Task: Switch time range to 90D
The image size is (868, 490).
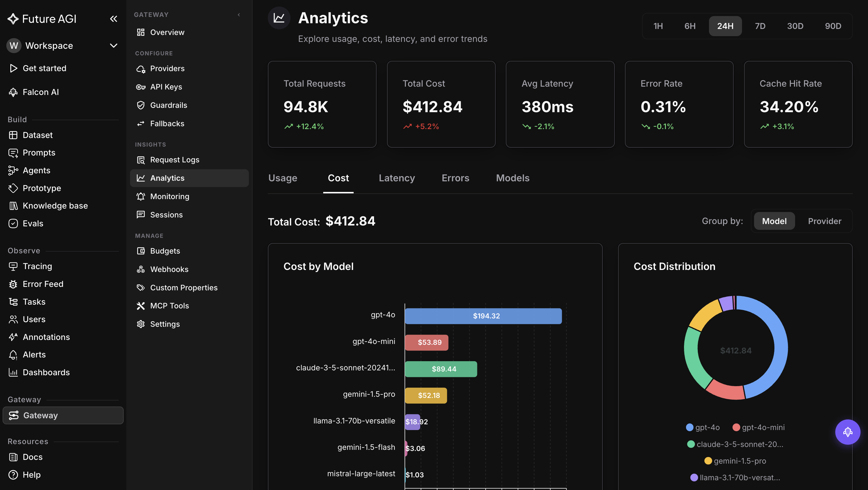Action: [x=833, y=26]
